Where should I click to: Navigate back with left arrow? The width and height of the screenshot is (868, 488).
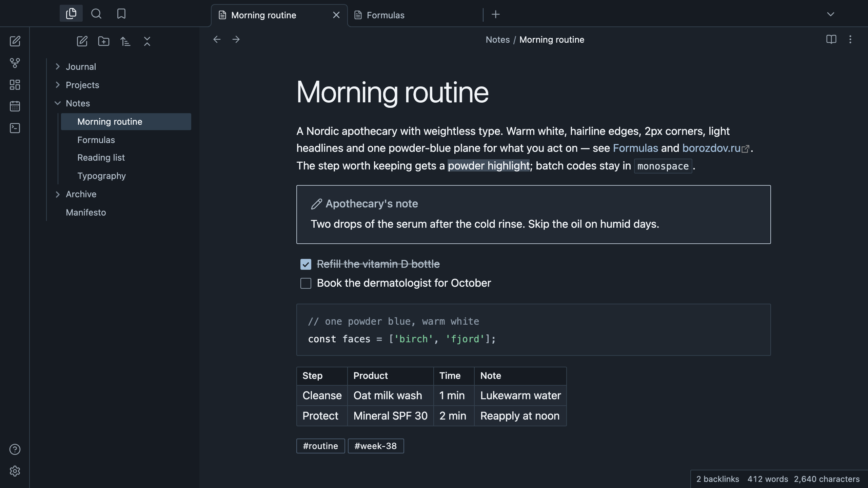click(217, 40)
